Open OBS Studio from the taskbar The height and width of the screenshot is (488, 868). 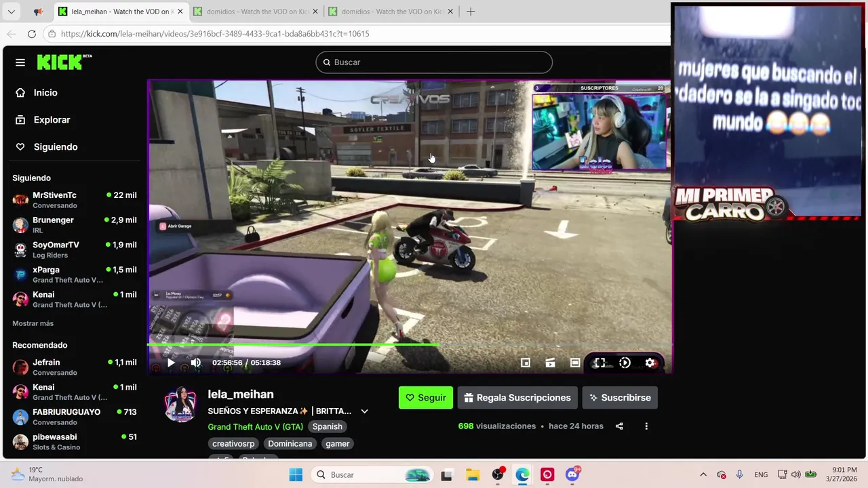(x=497, y=475)
